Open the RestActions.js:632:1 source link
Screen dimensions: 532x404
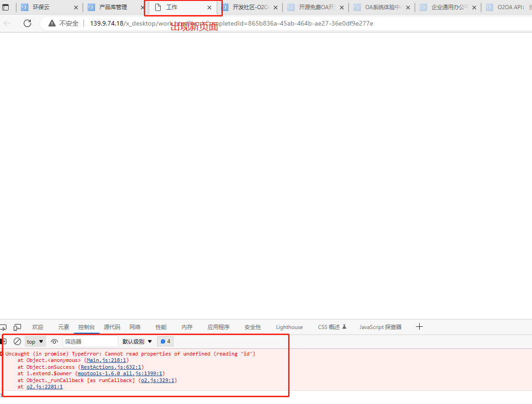click(x=111, y=367)
